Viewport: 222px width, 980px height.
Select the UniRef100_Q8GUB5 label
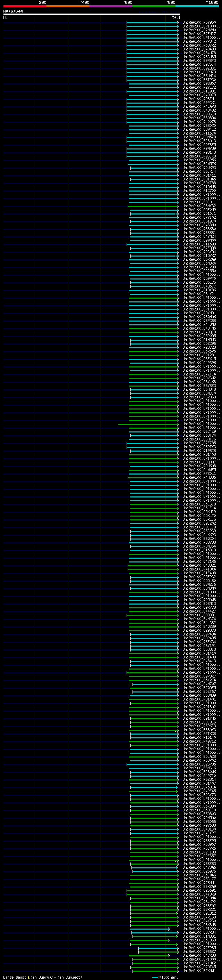tap(199, 57)
